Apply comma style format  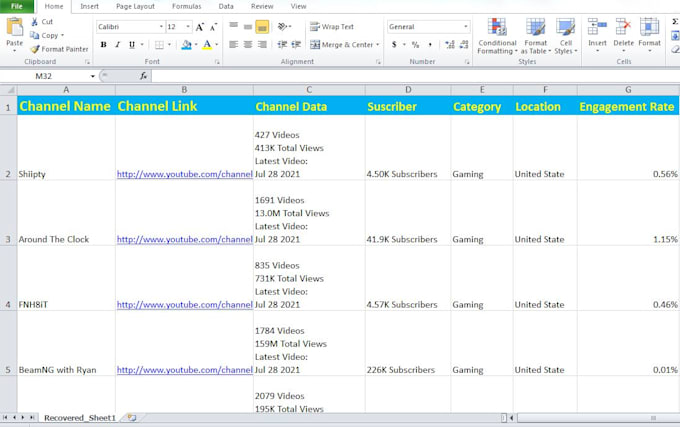pyautogui.click(x=430, y=44)
